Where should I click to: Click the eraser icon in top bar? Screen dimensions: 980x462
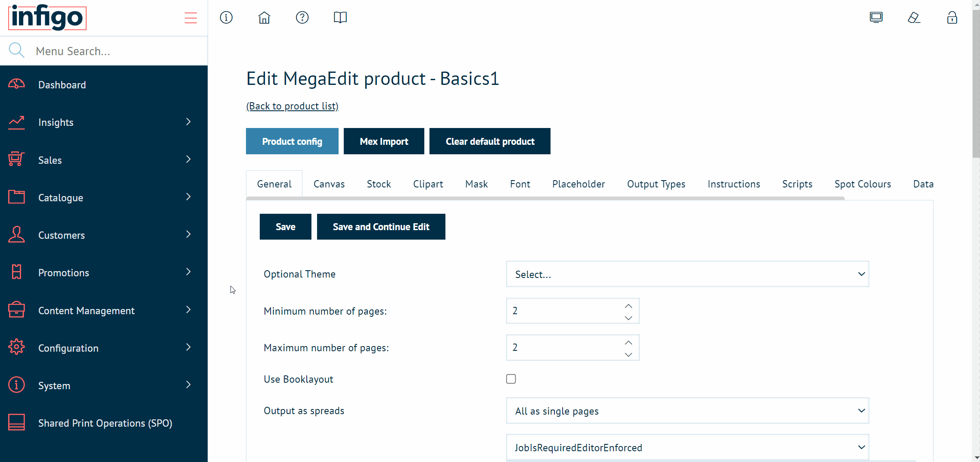pyautogui.click(x=914, y=18)
